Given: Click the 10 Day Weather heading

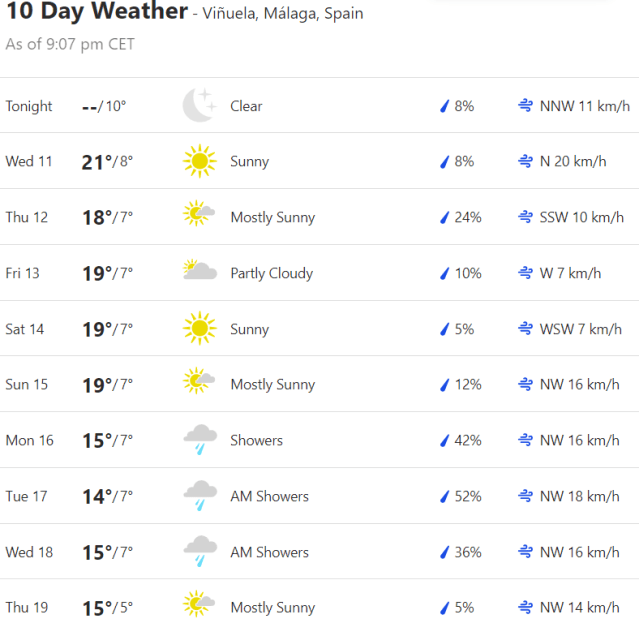Looking at the screenshot, I should click(x=97, y=12).
